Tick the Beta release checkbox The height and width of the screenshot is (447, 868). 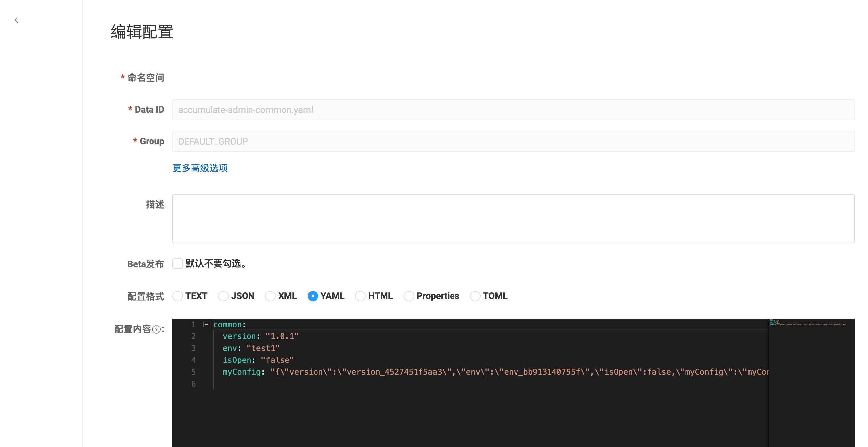tap(178, 264)
